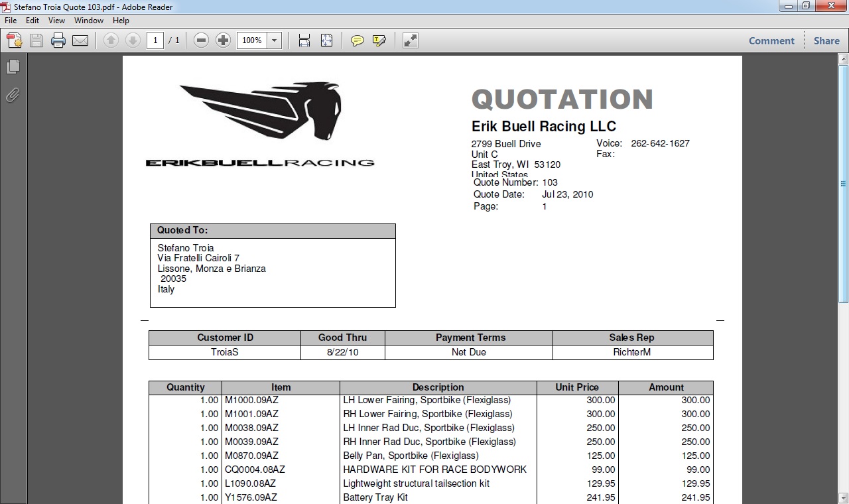Click the Create PDF online icon
This screenshot has width=849, height=504.
pyautogui.click(x=15, y=40)
